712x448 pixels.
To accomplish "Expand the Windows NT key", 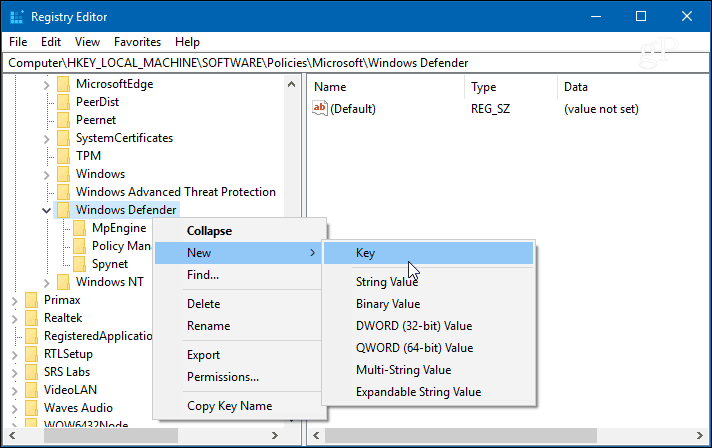I will (x=46, y=282).
